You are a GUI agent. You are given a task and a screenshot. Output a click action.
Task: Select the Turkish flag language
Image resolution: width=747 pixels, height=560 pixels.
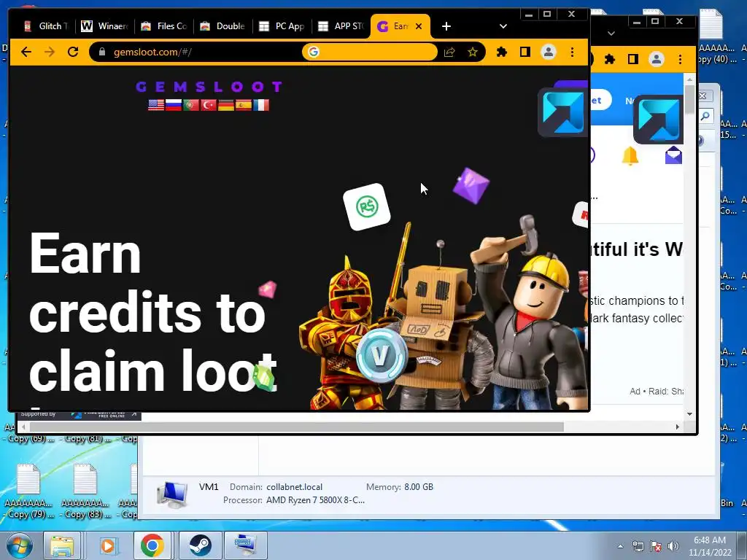(x=209, y=105)
